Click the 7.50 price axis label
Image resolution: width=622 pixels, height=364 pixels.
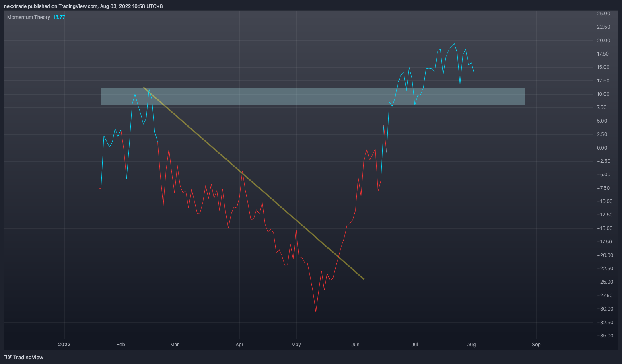pyautogui.click(x=602, y=107)
